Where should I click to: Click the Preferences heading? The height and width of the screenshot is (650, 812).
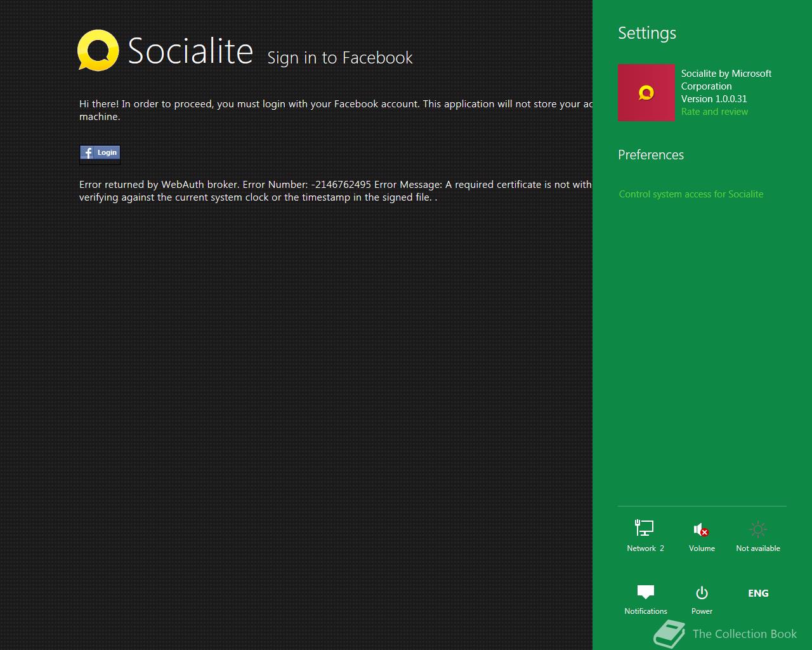651,155
